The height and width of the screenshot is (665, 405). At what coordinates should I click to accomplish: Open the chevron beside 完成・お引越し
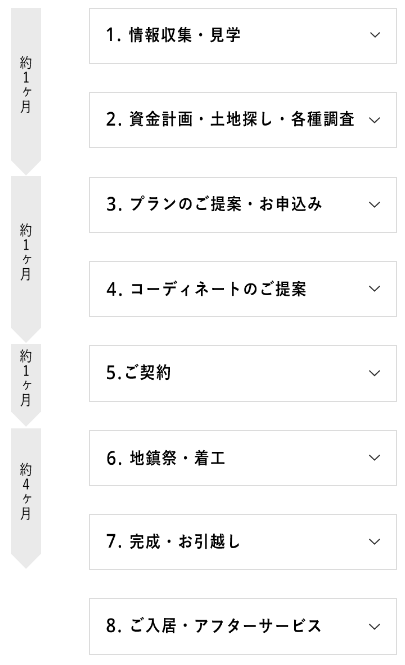click(374, 542)
